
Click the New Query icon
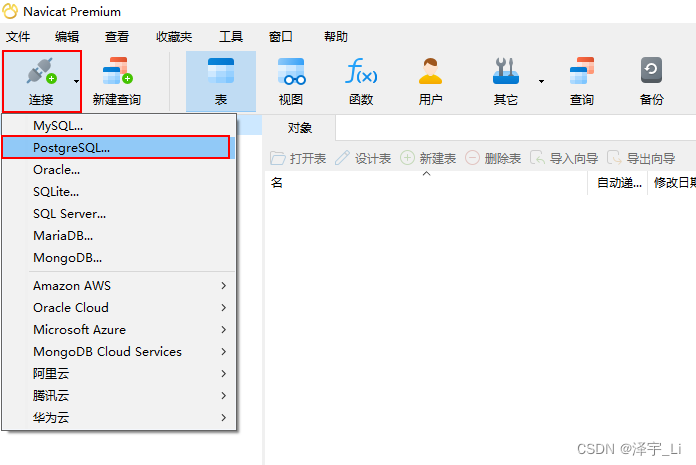(x=117, y=71)
